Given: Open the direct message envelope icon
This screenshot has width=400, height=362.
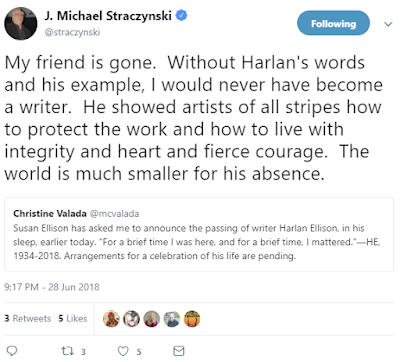Looking at the screenshot, I should pos(179,351).
